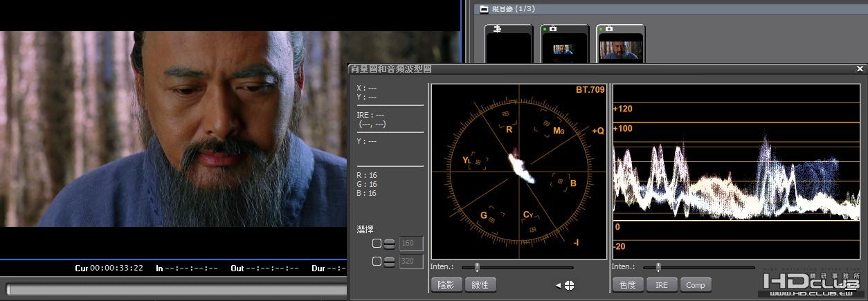Click the 線性 button under the vectorscope

(480, 284)
